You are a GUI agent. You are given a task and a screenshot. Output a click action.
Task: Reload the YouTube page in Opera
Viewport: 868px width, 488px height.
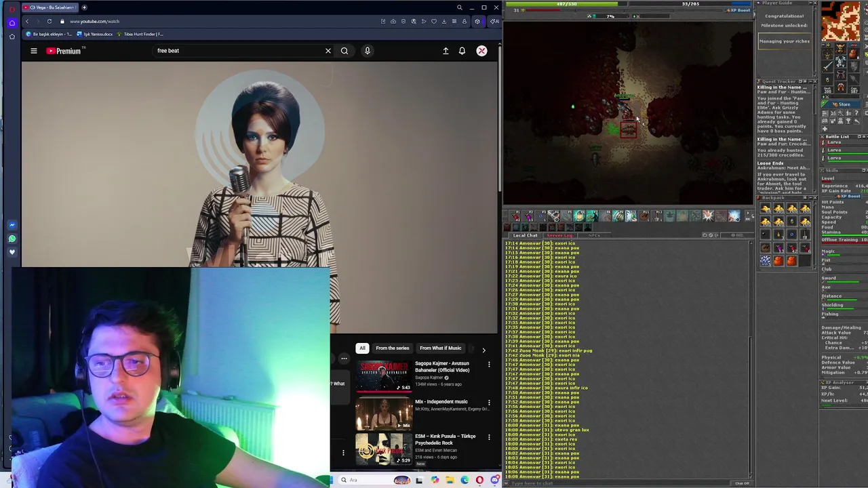[50, 21]
